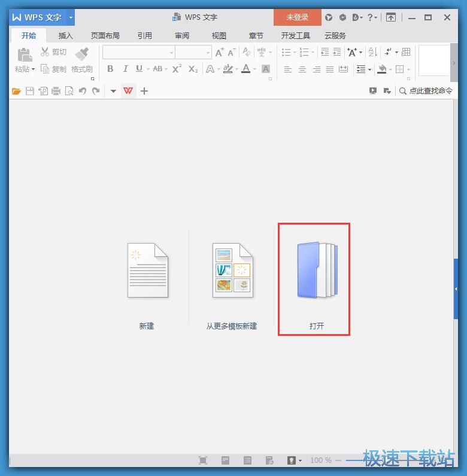Click the clear formatting icon
The height and width of the screenshot is (476, 467).
point(247,52)
